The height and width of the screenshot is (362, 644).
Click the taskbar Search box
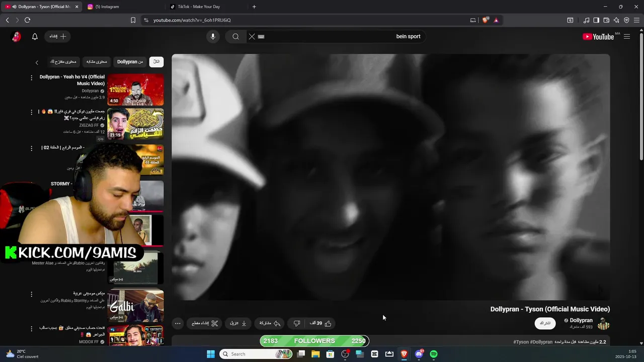coord(256,354)
